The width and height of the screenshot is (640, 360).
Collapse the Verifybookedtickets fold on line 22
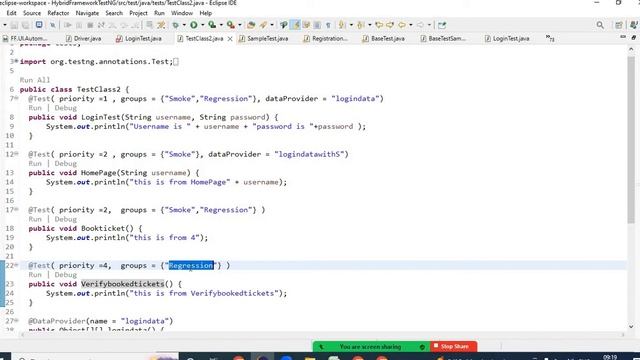tap(16, 264)
